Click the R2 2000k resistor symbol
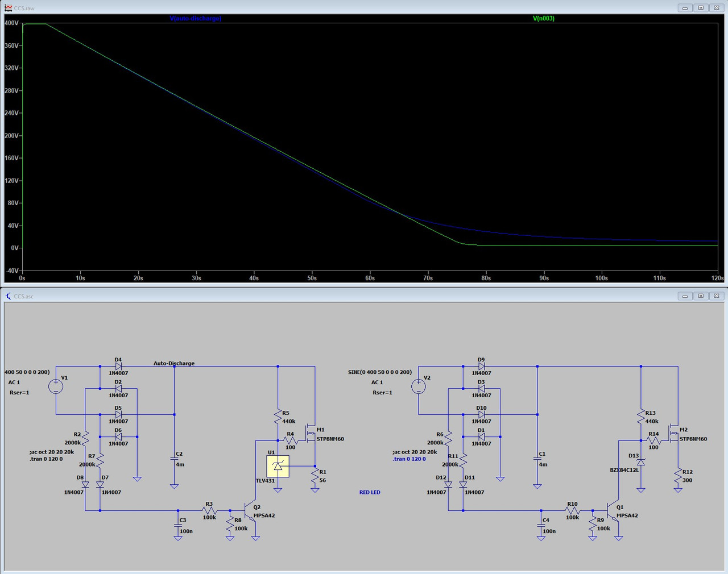The image size is (728, 574). tap(85, 438)
